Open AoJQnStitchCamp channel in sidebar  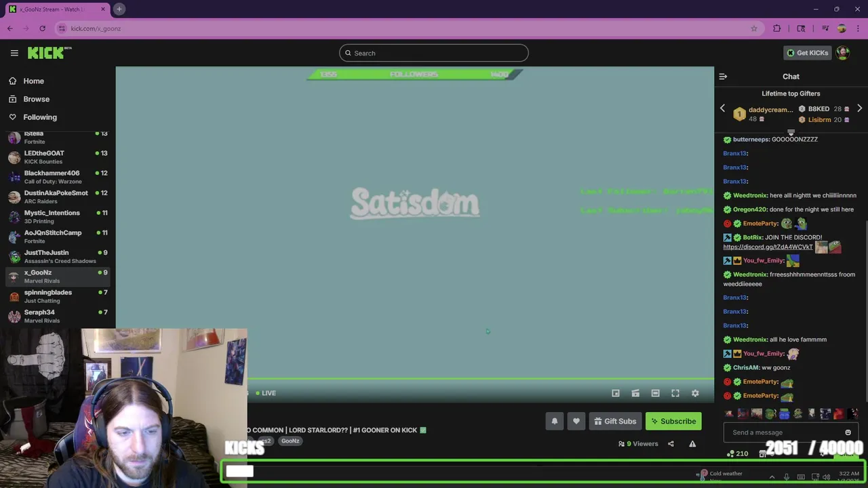point(58,237)
